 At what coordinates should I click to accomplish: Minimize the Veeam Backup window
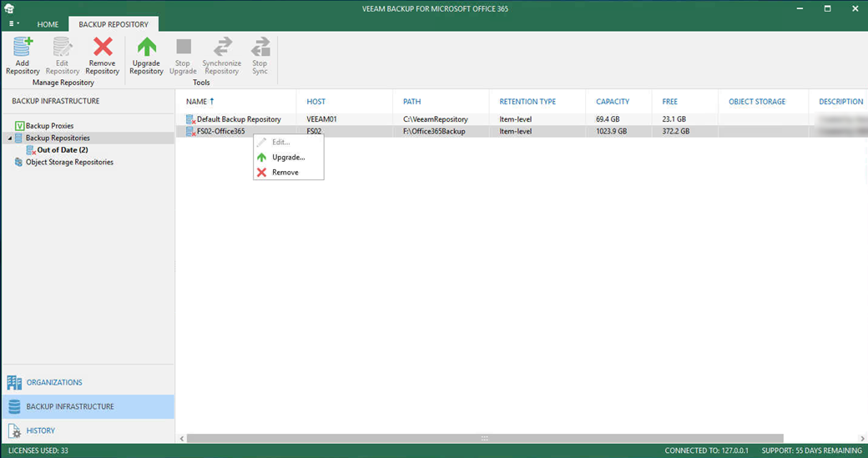tap(800, 8)
